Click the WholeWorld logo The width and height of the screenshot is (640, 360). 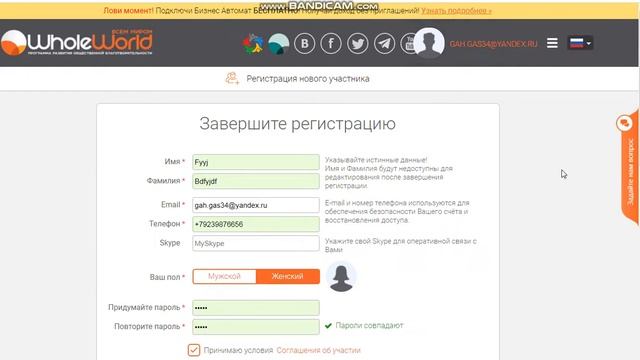click(x=77, y=42)
